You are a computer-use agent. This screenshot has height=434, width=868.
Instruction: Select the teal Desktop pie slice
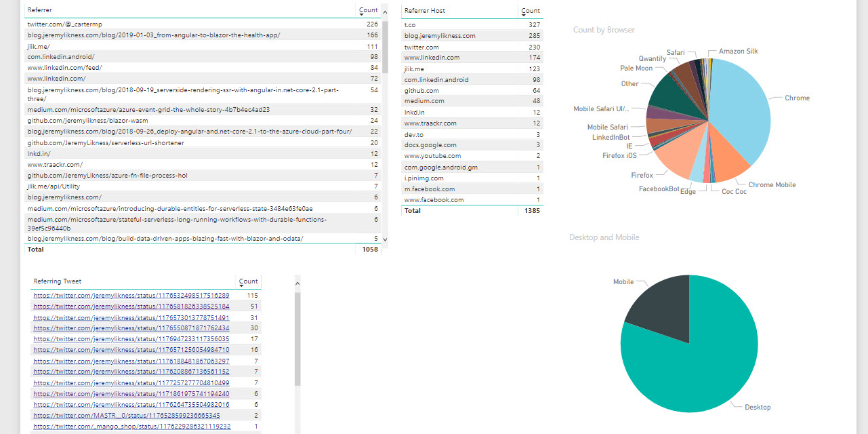[698, 359]
